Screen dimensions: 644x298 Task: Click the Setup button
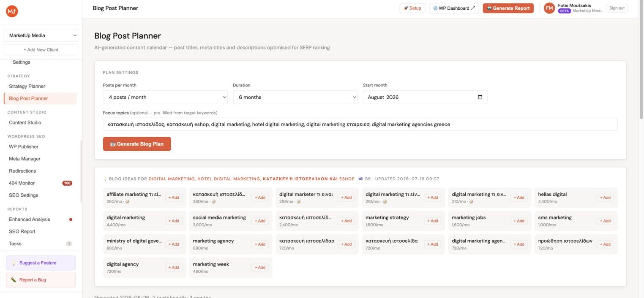click(412, 8)
